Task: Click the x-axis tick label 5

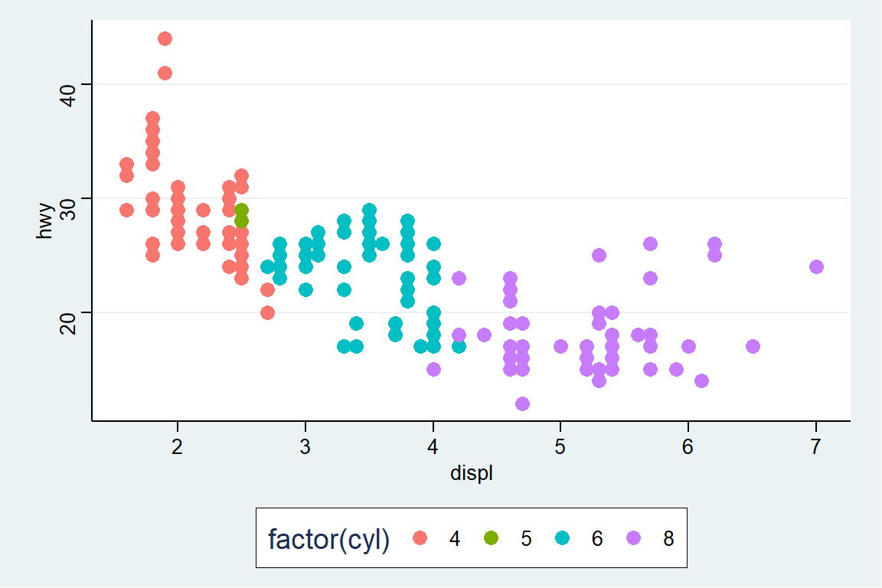Action: (x=560, y=446)
